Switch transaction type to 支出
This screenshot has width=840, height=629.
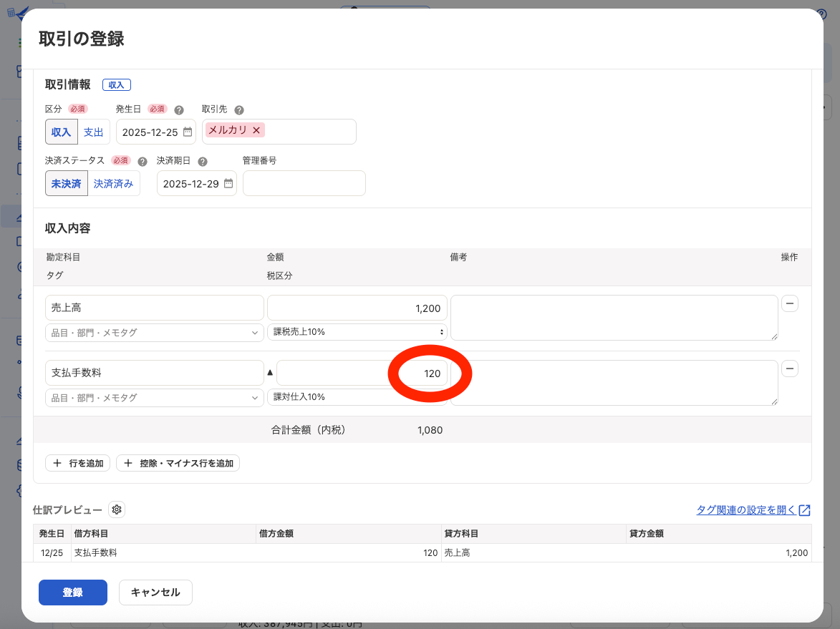pyautogui.click(x=94, y=132)
